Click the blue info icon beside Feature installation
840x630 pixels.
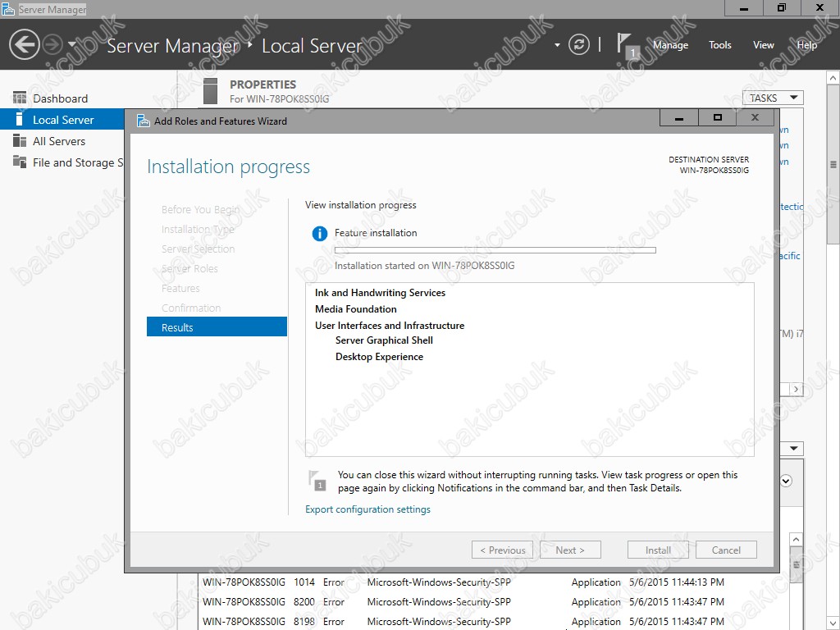tap(320, 234)
